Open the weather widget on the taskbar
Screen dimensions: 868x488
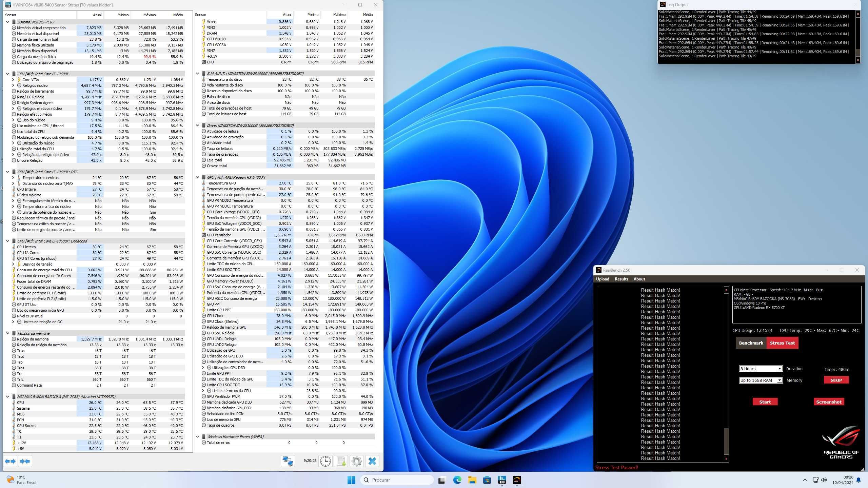[x=22, y=480]
